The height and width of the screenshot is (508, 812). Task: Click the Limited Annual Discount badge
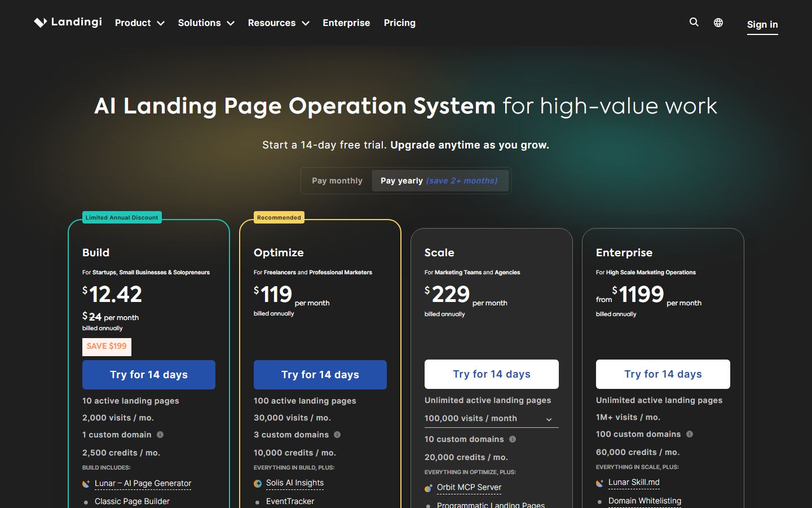tap(122, 217)
